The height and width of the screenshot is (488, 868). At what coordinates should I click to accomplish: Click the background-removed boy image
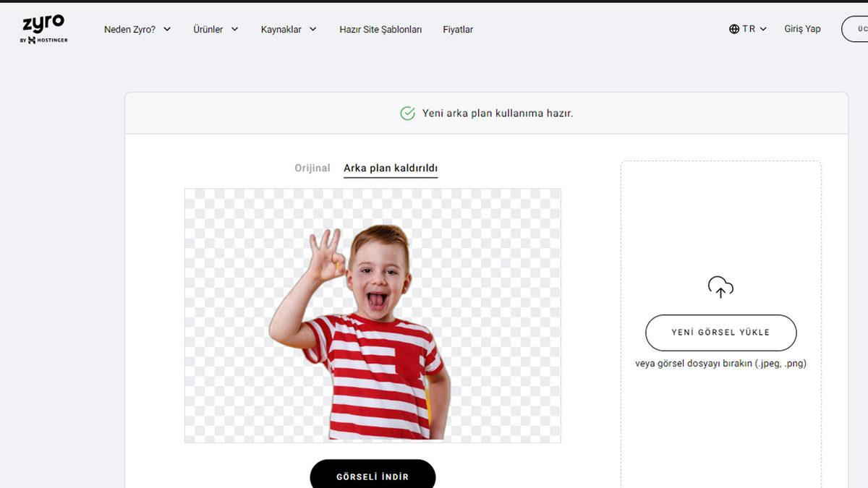point(373,314)
